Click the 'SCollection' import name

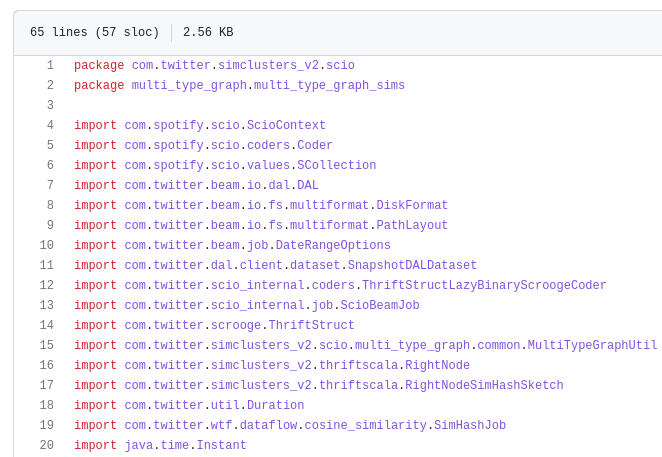[x=336, y=165]
